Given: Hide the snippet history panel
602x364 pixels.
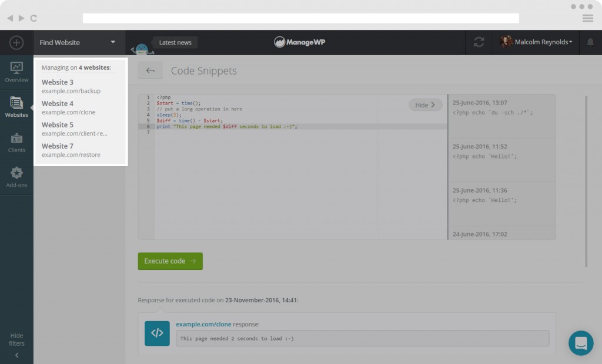Looking at the screenshot, I should 426,105.
